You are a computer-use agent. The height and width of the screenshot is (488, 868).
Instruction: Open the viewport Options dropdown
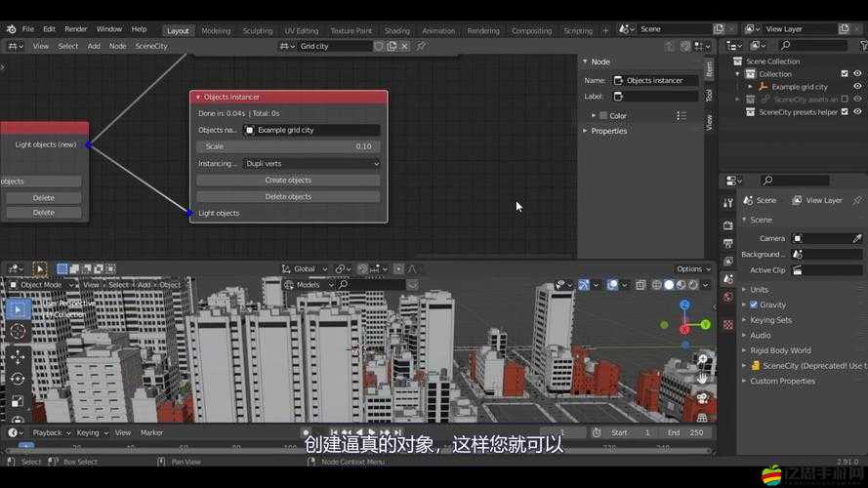[693, 269]
